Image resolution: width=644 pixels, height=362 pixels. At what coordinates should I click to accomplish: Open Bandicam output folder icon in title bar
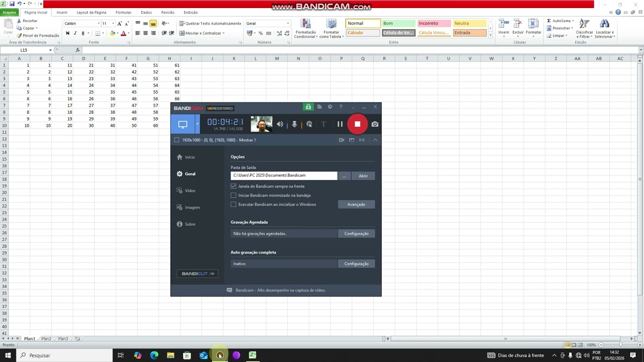point(319,107)
